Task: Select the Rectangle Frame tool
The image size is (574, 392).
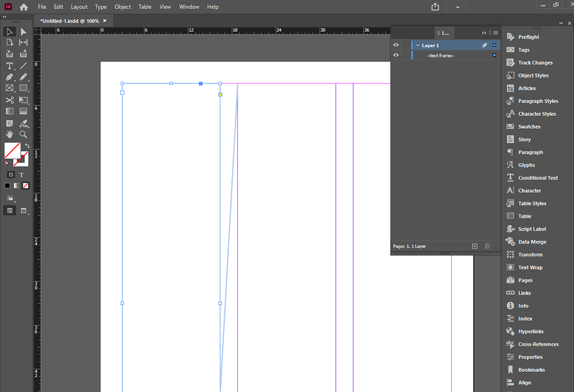Action: (10, 88)
